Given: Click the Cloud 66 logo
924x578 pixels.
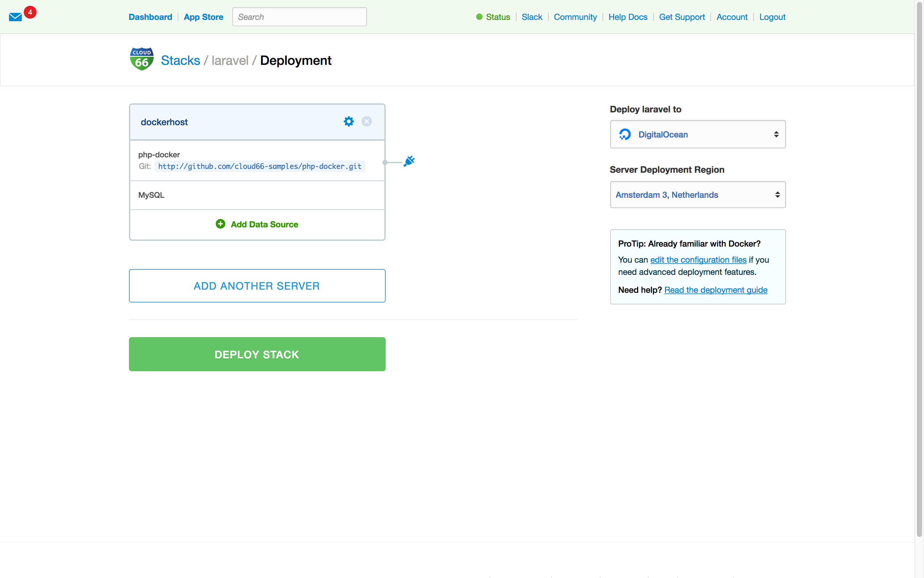Looking at the screenshot, I should [x=142, y=59].
